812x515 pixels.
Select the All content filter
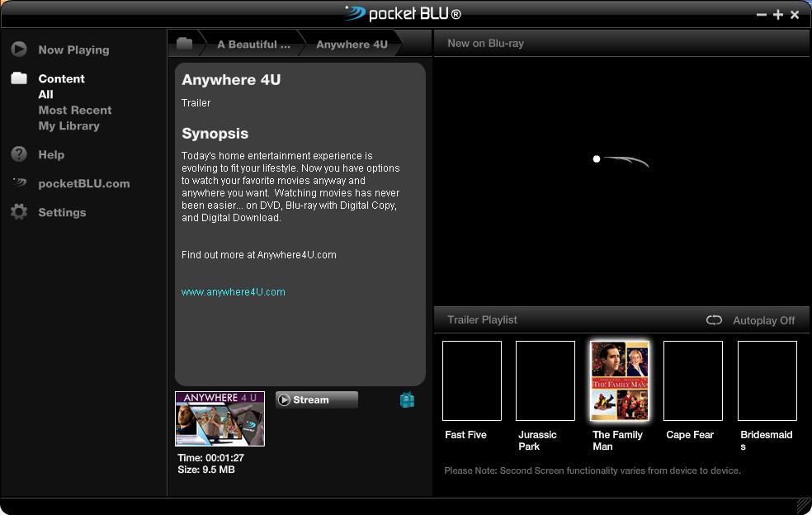46,94
